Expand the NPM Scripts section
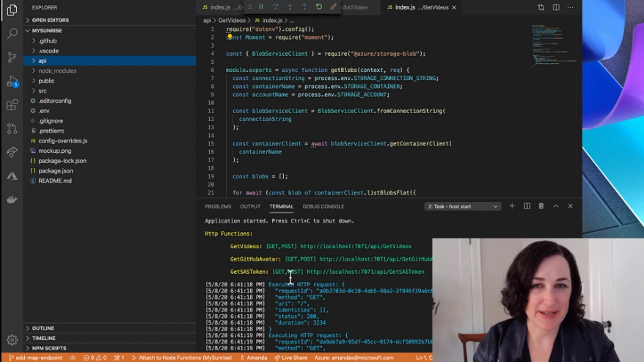The width and height of the screenshot is (644, 362). 48,348
